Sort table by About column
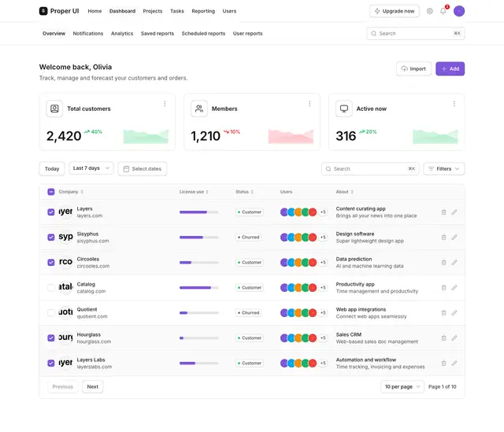Screen dimensions: 504x432 click(x=345, y=192)
